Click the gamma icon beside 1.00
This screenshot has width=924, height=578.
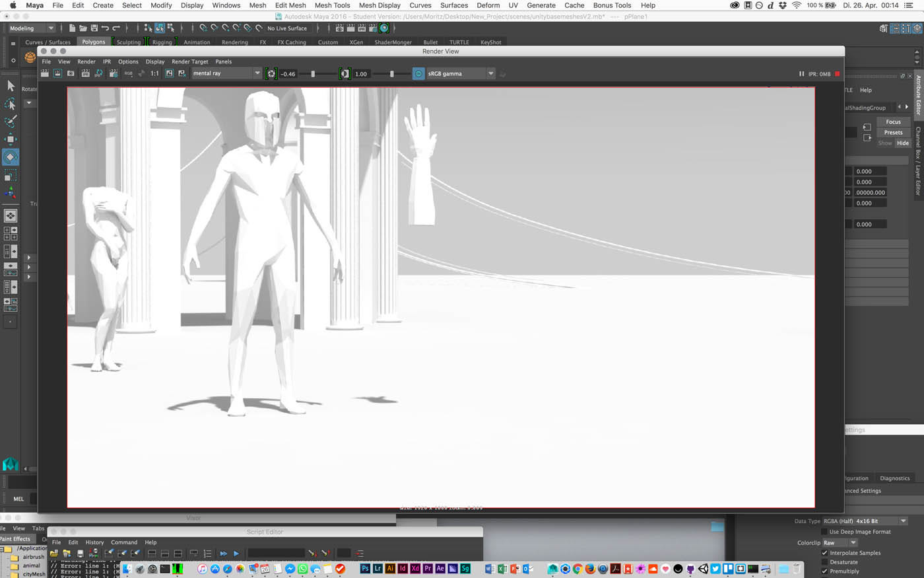tap(345, 73)
